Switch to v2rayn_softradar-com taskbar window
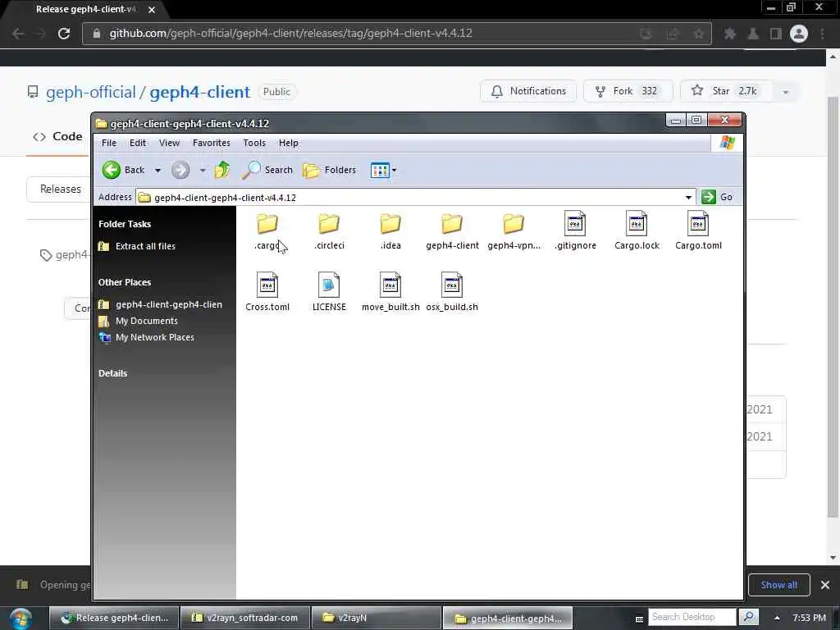This screenshot has width=840, height=630. pos(245,618)
